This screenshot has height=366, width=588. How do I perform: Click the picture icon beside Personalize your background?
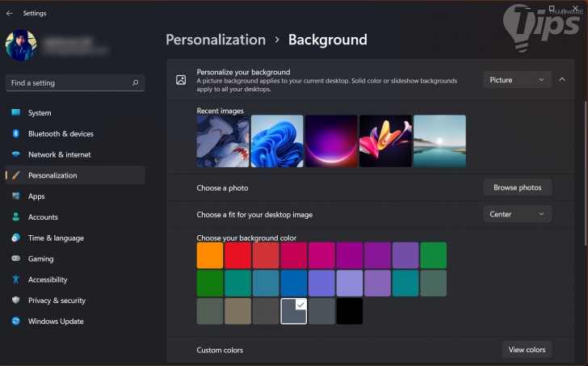[181, 79]
